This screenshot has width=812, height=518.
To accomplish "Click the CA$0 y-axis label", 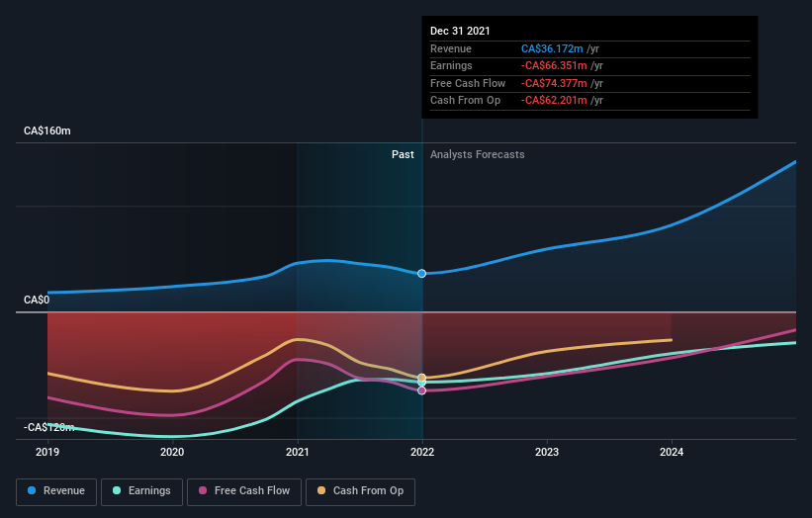I will (37, 301).
